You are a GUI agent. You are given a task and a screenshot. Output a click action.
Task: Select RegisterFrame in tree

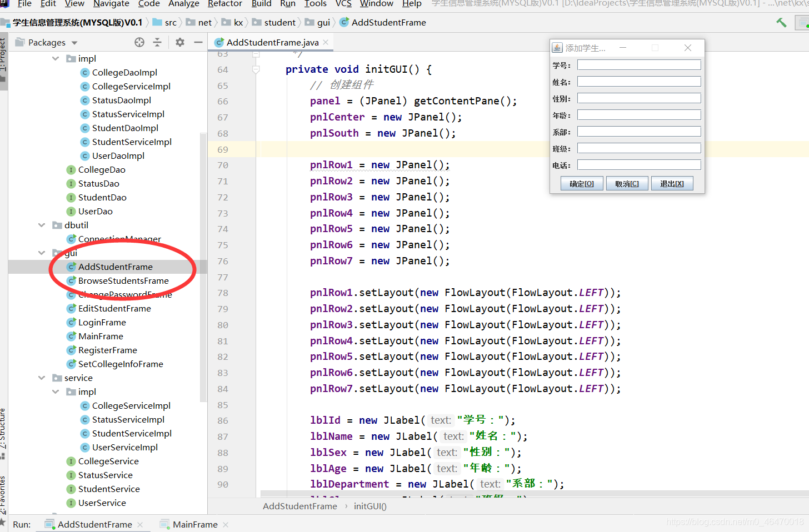(x=107, y=350)
